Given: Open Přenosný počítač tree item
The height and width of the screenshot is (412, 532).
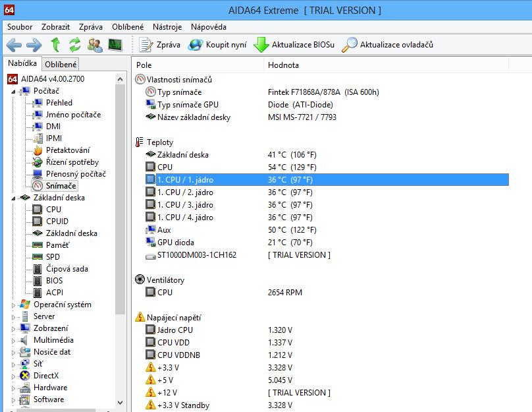Looking at the screenshot, I should [x=69, y=174].
